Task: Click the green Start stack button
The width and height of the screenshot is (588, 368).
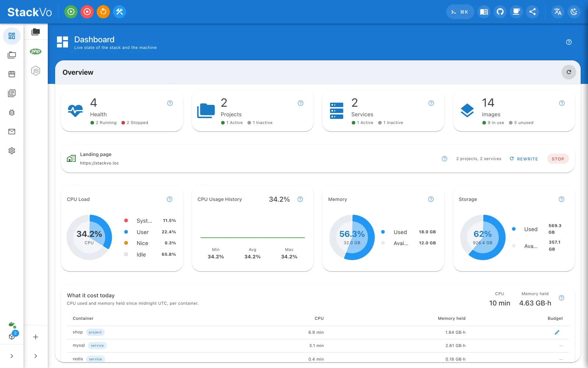Action: 71,12
